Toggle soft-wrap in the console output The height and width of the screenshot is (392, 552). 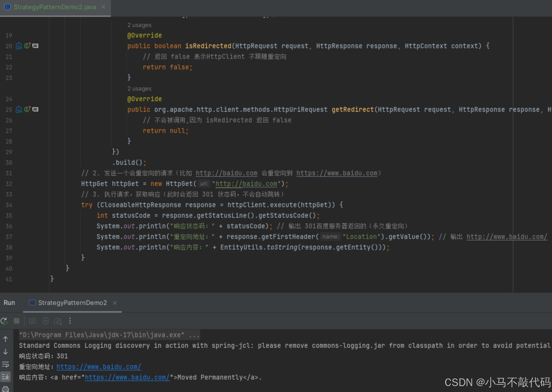point(5,364)
